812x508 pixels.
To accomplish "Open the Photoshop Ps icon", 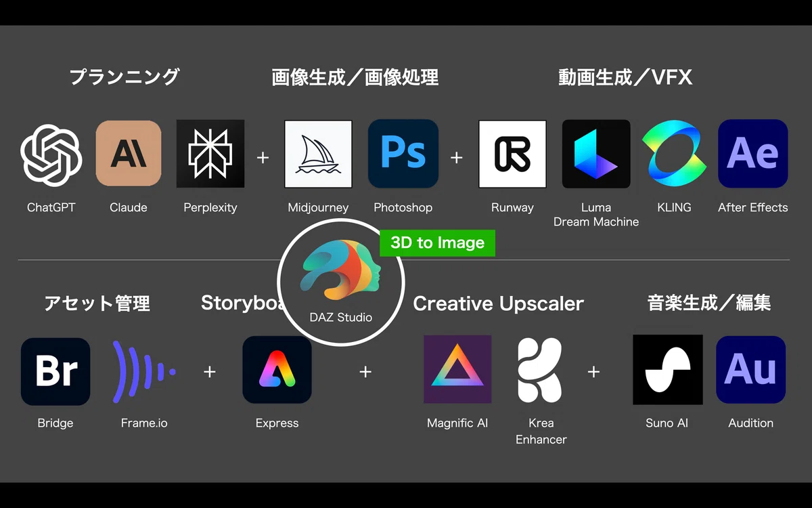I will coord(403,154).
